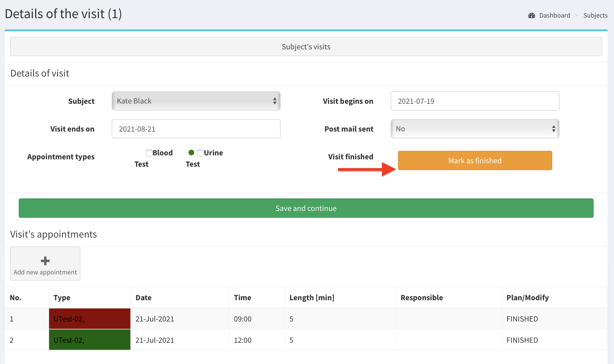Click the green UTest-02 type cell
Screen dimensions: 614x364
90,340
